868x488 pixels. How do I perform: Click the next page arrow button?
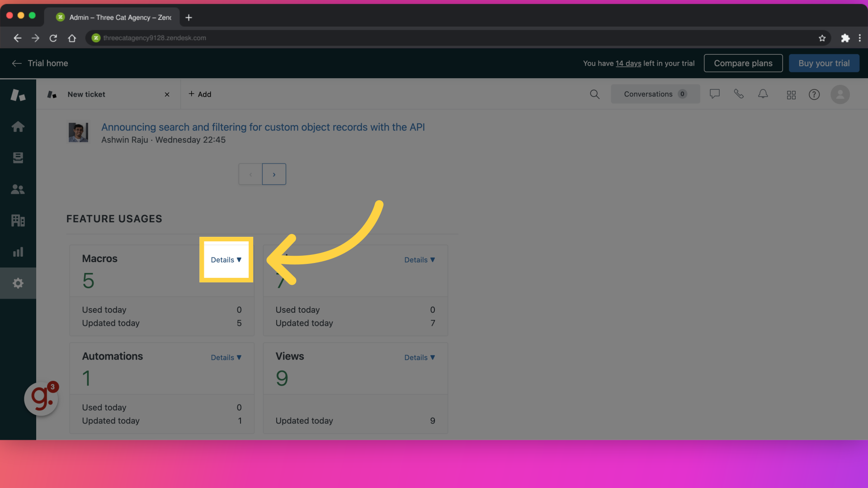(274, 174)
